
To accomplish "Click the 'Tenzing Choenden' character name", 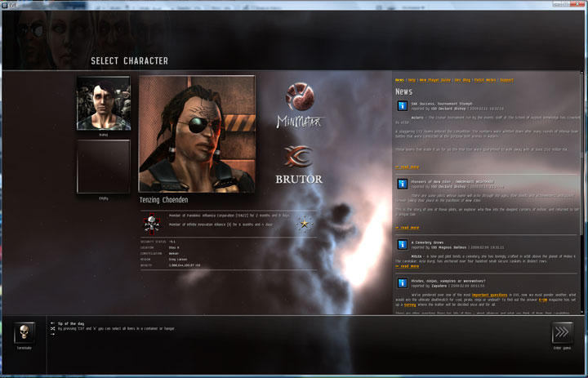I will coord(164,200).
